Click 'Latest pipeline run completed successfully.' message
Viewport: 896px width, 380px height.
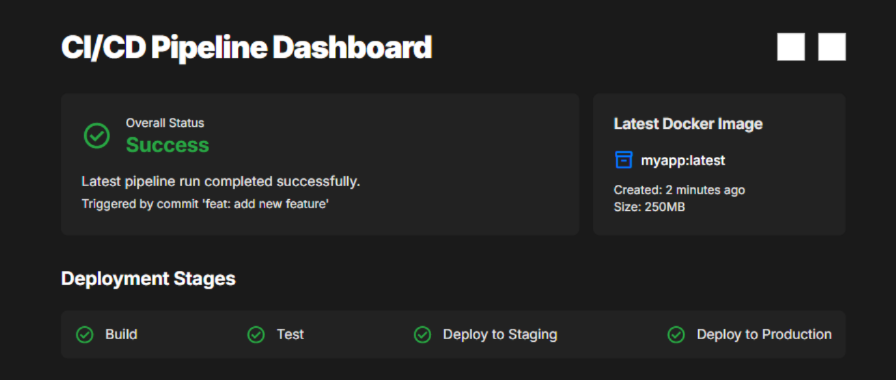pos(221,182)
